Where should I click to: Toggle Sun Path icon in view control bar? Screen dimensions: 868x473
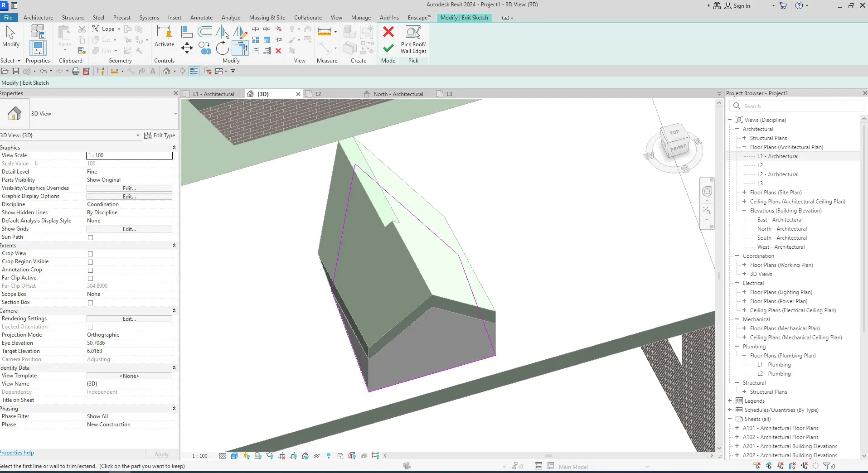pos(246,456)
